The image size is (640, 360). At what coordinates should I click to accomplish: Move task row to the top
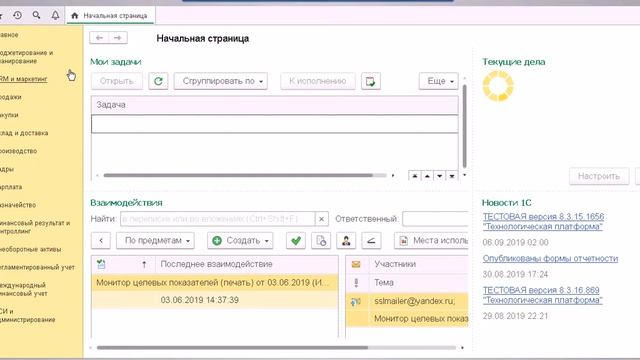415,176
